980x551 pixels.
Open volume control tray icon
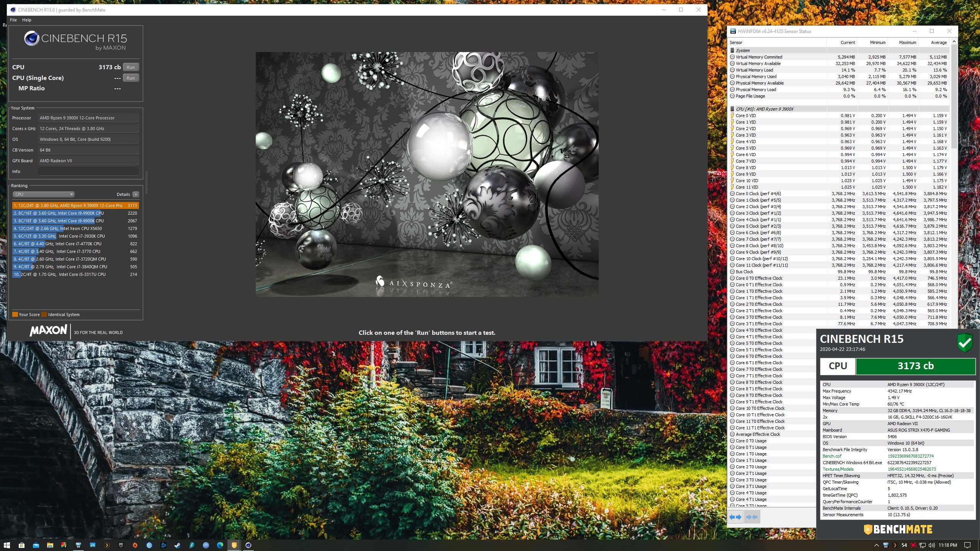932,545
